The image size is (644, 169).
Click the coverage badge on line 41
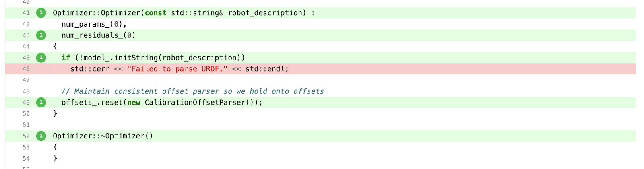tap(41, 13)
